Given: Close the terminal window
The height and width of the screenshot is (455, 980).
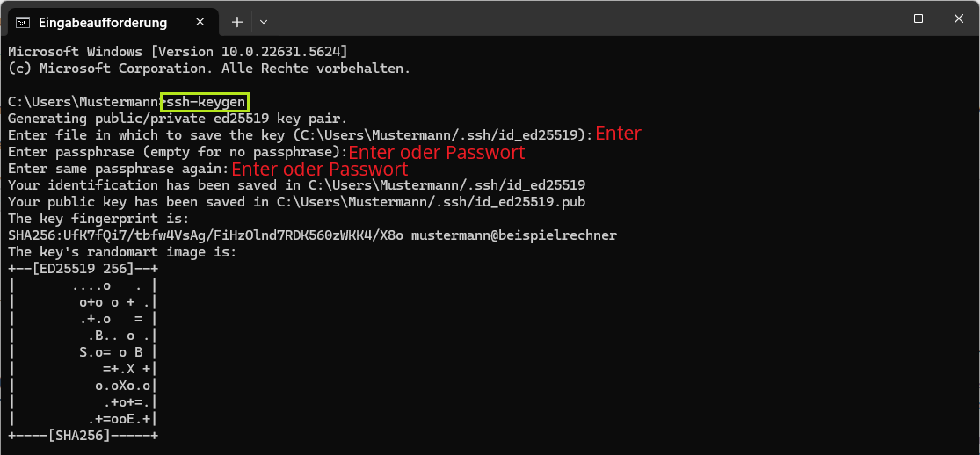Looking at the screenshot, I should (x=958, y=18).
